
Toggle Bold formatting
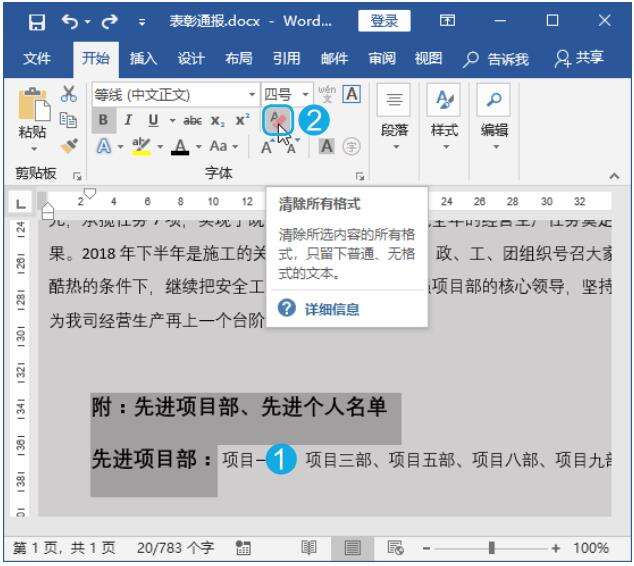103,121
